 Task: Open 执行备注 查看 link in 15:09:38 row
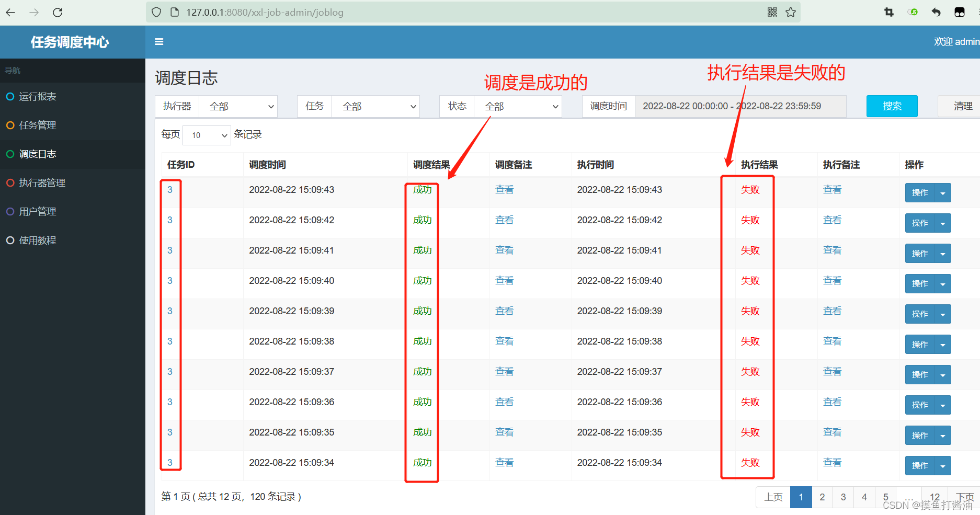click(833, 341)
